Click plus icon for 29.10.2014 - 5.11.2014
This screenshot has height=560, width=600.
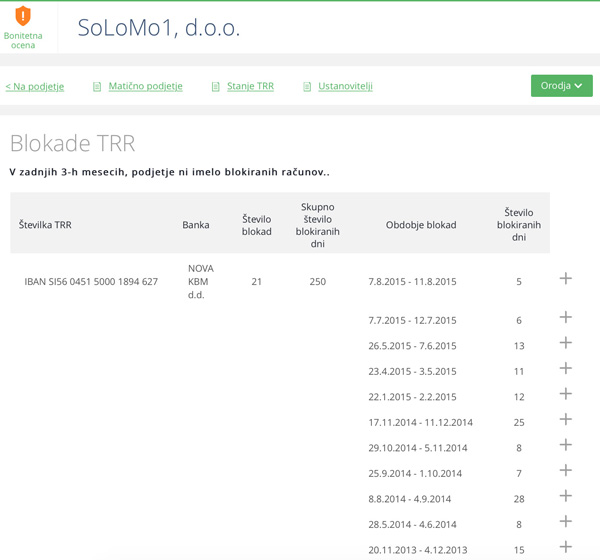[x=565, y=445]
